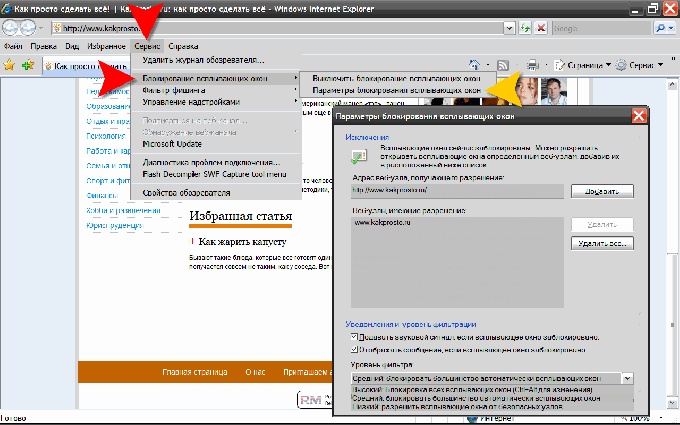The image size is (680, 425).
Task: Click the Home page icon
Action: click(x=474, y=65)
